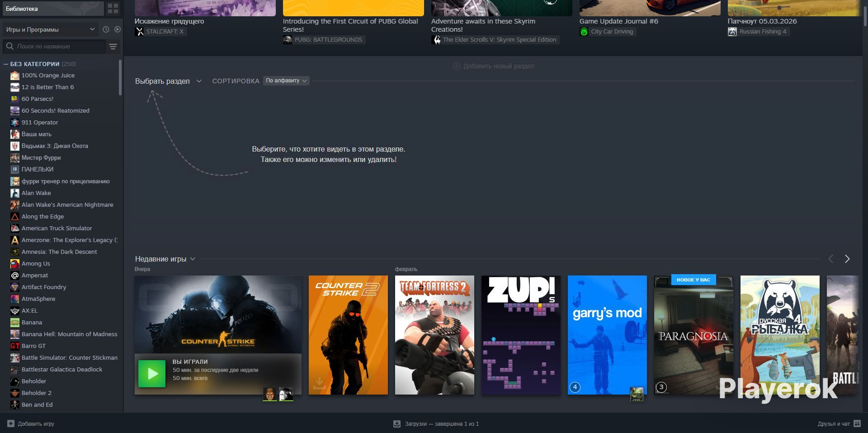Open Friends and chat icon
This screenshot has height=433, width=868.
pyautogui.click(x=857, y=424)
